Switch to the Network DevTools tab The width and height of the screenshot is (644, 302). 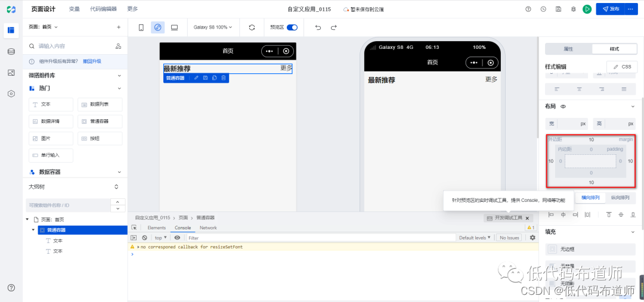coord(208,228)
